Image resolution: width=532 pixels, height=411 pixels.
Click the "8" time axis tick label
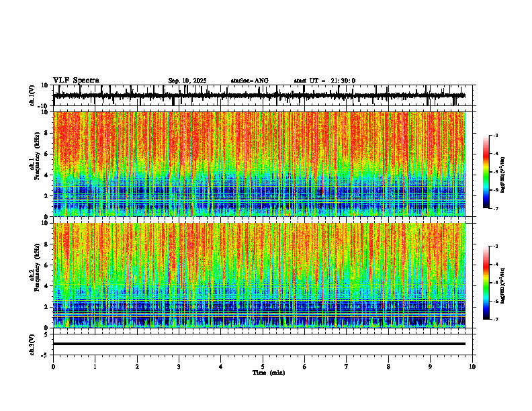[x=388, y=367]
